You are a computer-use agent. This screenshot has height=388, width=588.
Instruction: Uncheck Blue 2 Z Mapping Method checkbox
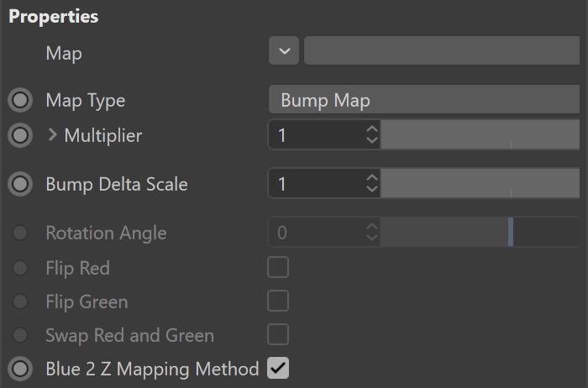point(278,368)
